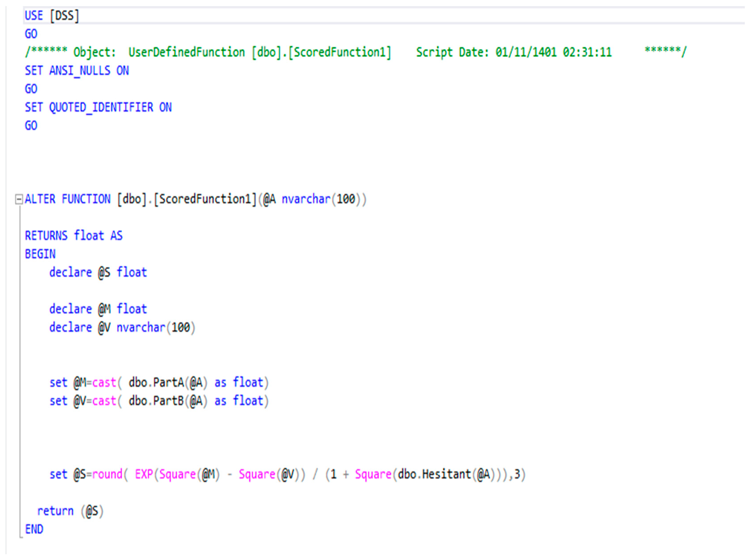
Task: Click the USE [DSS] line
Action: click(52, 16)
